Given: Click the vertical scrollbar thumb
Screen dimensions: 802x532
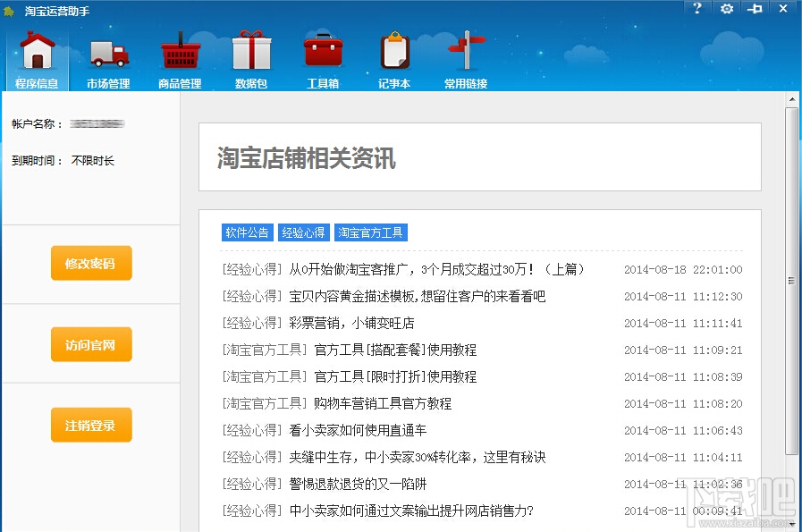Looking at the screenshot, I should (792, 281).
